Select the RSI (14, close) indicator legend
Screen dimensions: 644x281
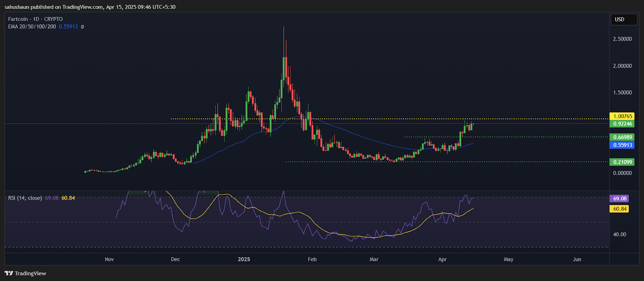click(x=25, y=198)
